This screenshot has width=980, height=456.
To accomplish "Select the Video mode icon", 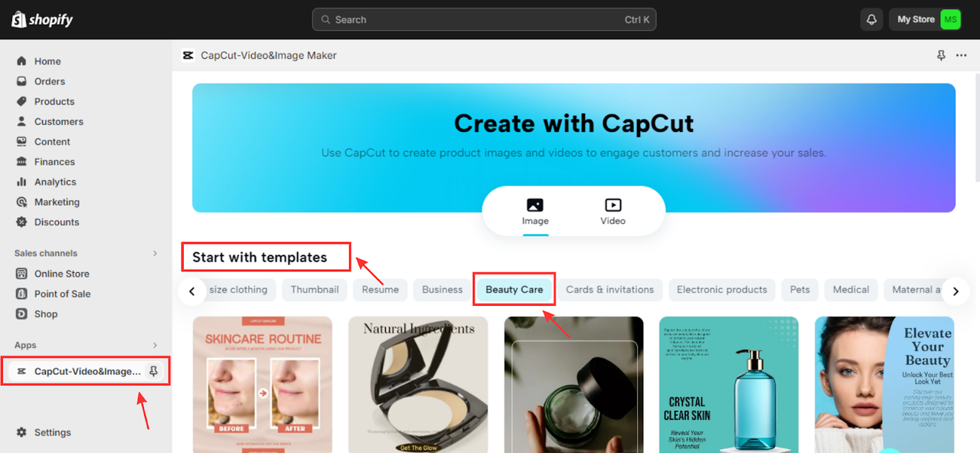I will tap(612, 205).
